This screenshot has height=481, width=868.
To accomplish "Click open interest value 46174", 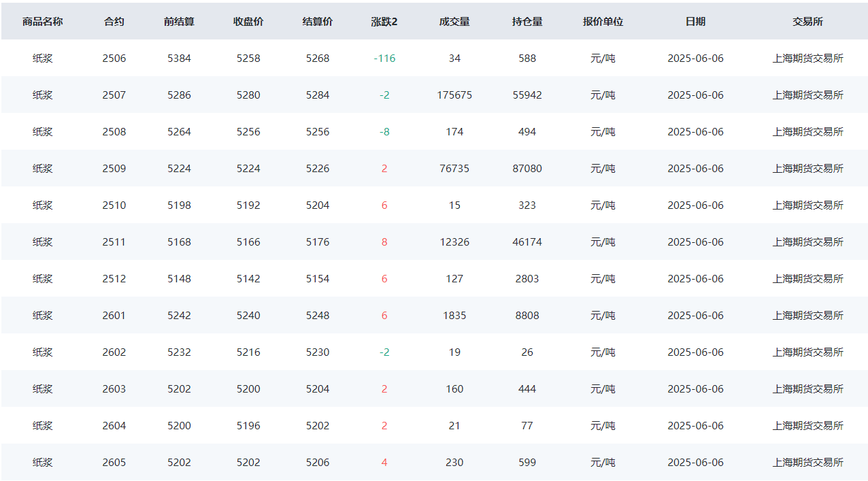I will 527,242.
